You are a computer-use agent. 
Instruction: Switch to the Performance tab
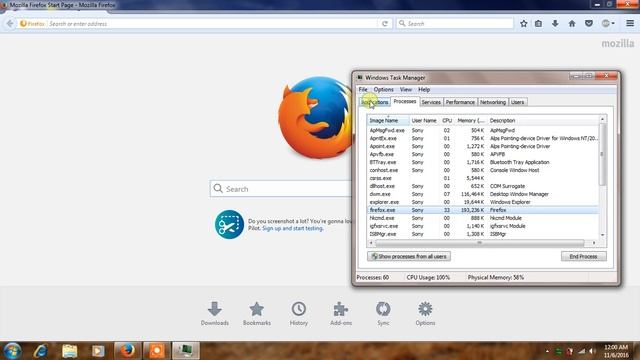pos(460,102)
